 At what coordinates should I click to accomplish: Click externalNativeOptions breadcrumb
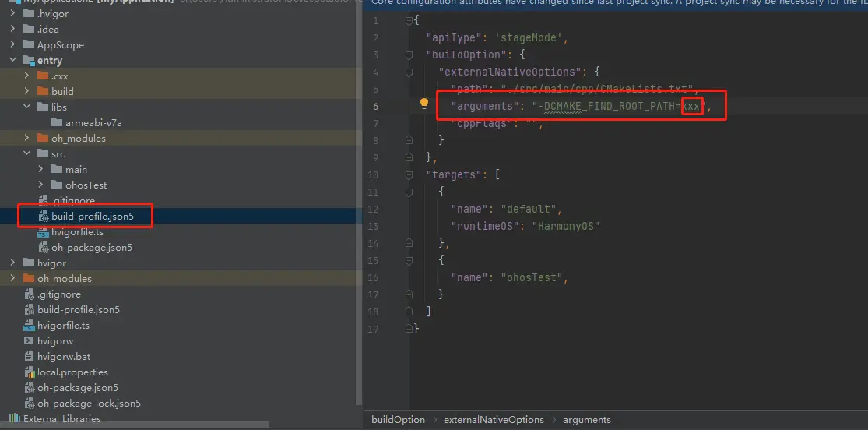[494, 419]
